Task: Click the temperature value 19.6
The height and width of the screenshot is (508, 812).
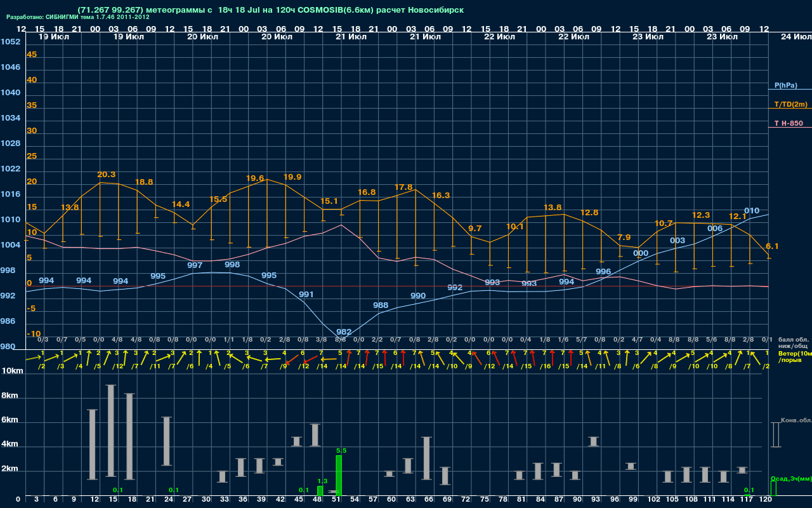Action: 255,178
